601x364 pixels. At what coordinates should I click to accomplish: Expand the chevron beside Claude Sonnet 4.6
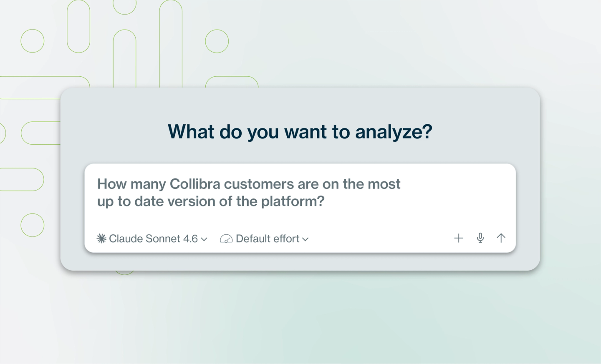(204, 239)
